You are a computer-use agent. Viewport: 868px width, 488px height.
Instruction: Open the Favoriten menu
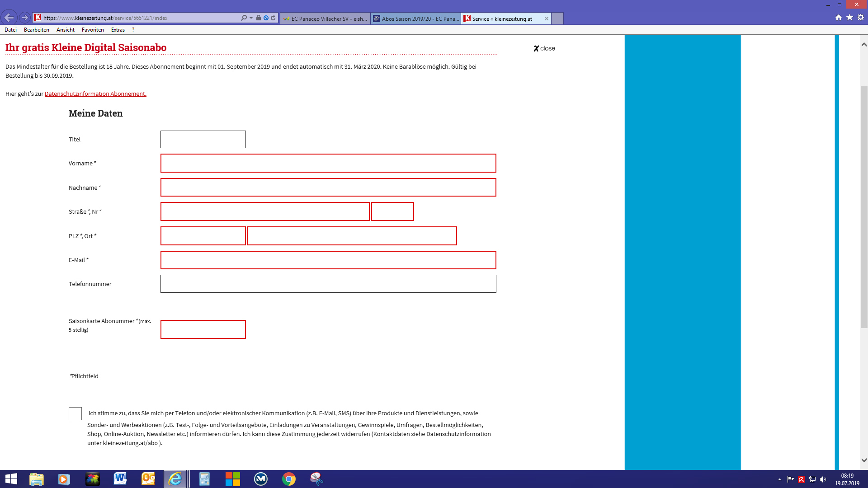(x=93, y=30)
